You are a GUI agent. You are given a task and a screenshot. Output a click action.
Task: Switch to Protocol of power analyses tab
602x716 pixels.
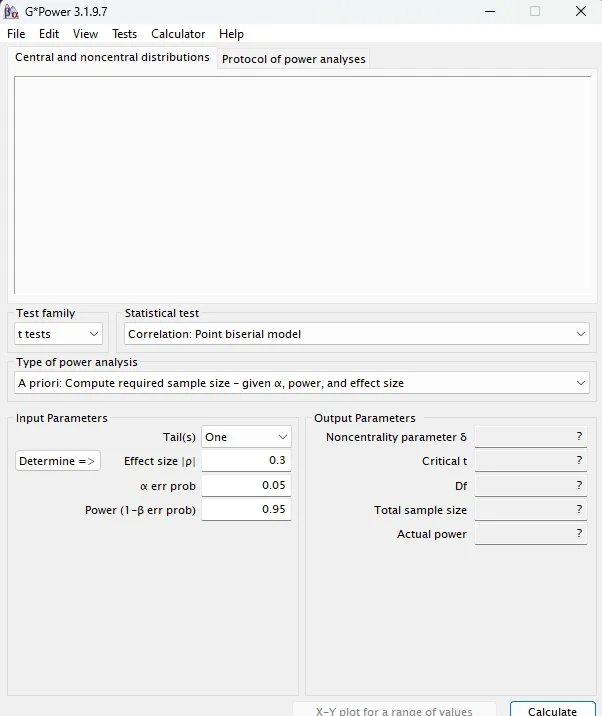[294, 59]
